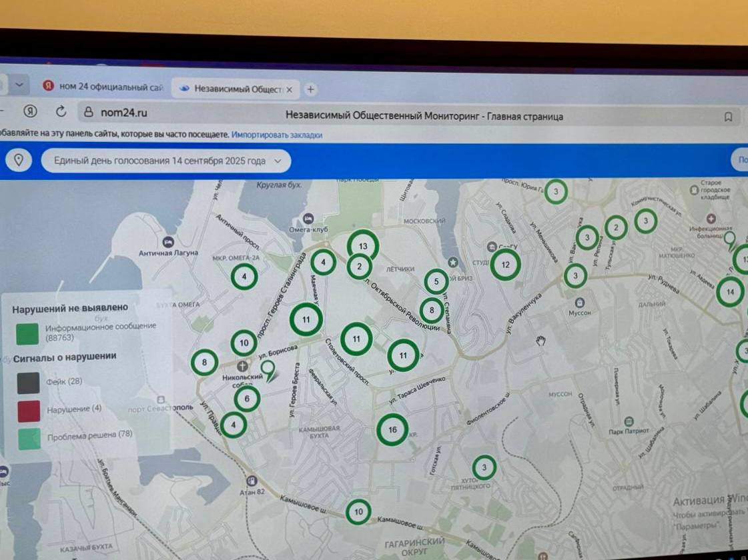The height and width of the screenshot is (560, 748).
Task: Open cluster marker 3 on Коммунистическая ул.
Action: [645, 221]
